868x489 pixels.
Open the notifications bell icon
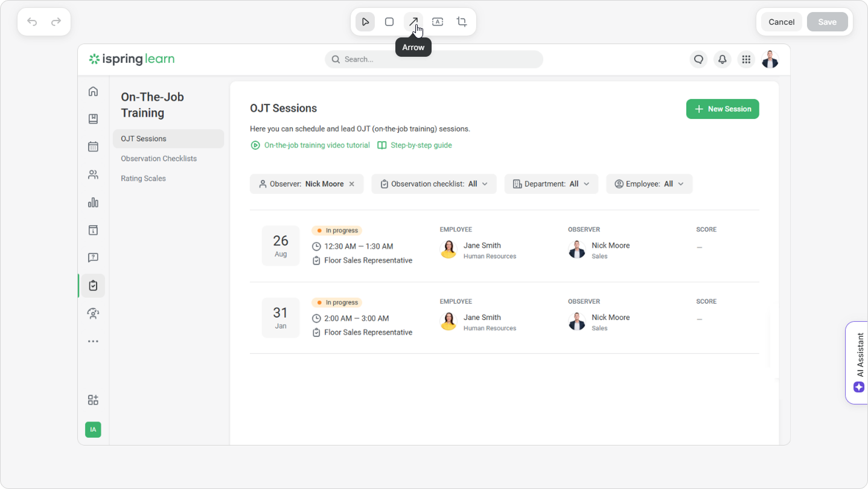(x=722, y=59)
